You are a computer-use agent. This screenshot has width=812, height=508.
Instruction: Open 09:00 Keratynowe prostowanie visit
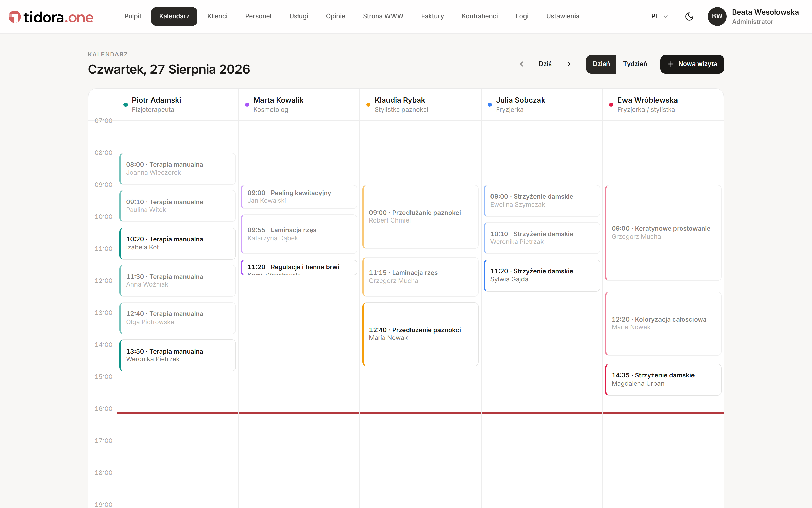pyautogui.click(x=663, y=232)
